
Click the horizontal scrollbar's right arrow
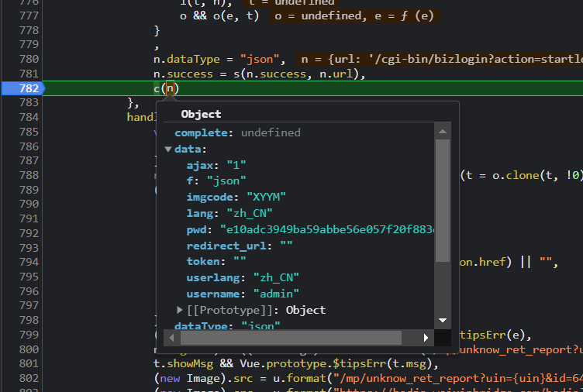[426, 337]
